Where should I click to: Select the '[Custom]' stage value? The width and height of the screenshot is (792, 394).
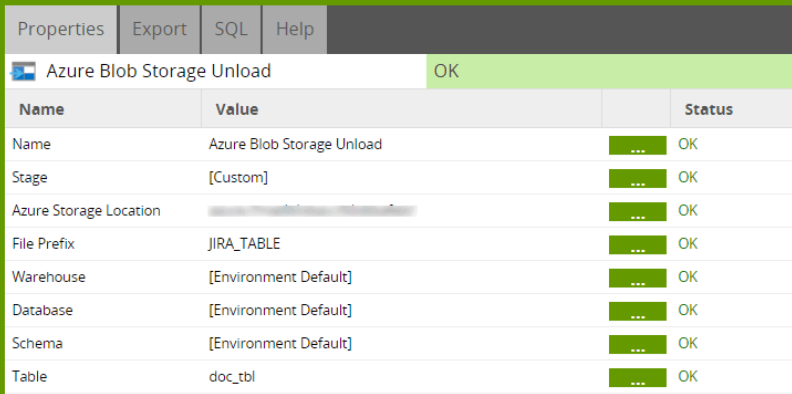(x=238, y=178)
